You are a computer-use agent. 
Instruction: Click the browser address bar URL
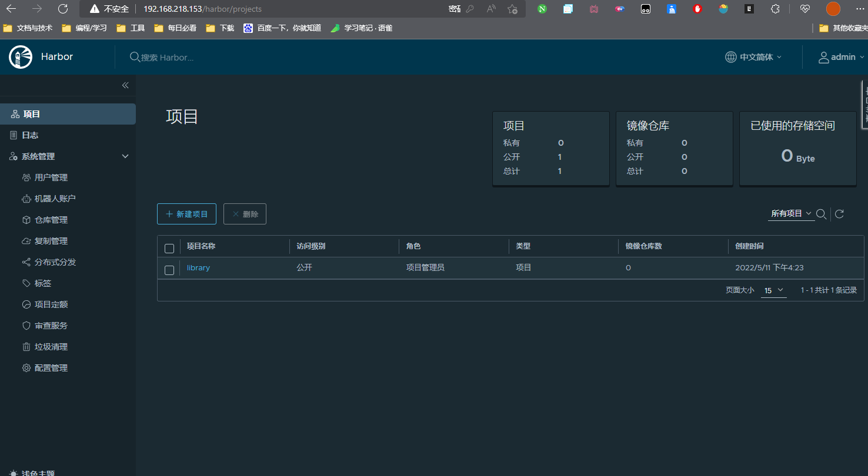click(202, 9)
